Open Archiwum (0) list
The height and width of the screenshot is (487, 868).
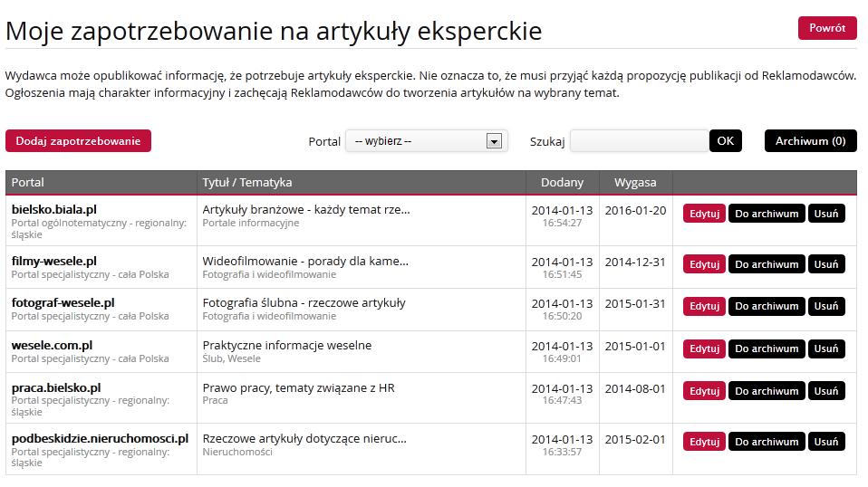pos(810,141)
